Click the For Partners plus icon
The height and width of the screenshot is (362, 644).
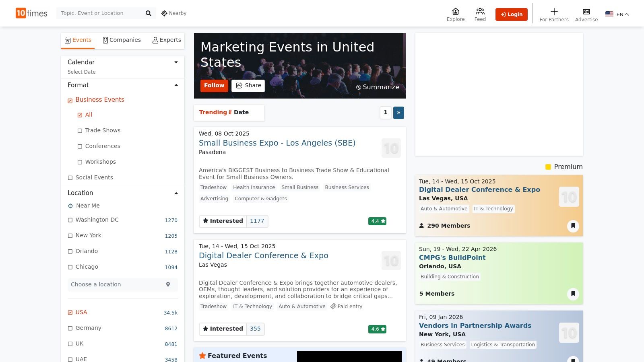pos(554,12)
